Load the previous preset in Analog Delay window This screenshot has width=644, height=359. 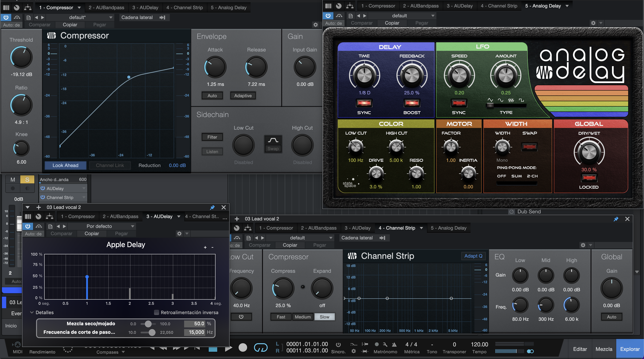click(x=358, y=16)
